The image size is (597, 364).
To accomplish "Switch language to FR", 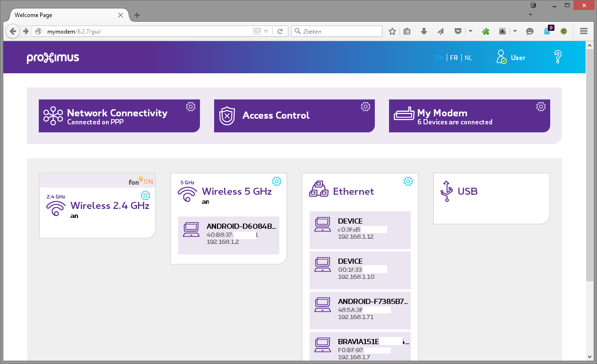I will (454, 58).
